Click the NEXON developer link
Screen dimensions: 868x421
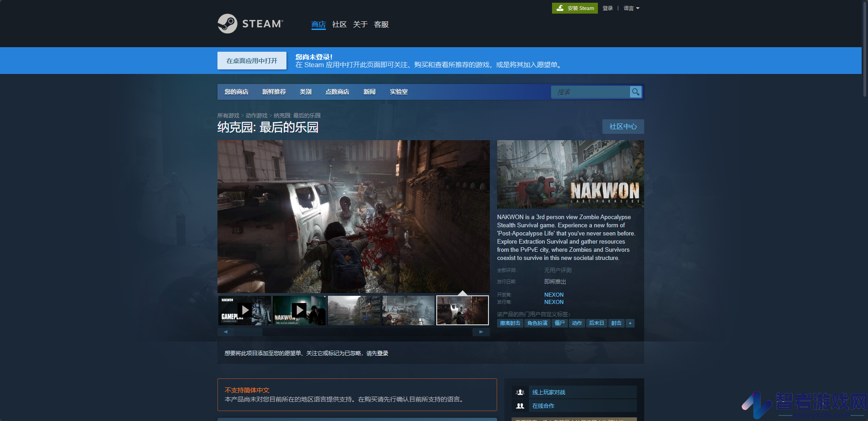pos(554,295)
